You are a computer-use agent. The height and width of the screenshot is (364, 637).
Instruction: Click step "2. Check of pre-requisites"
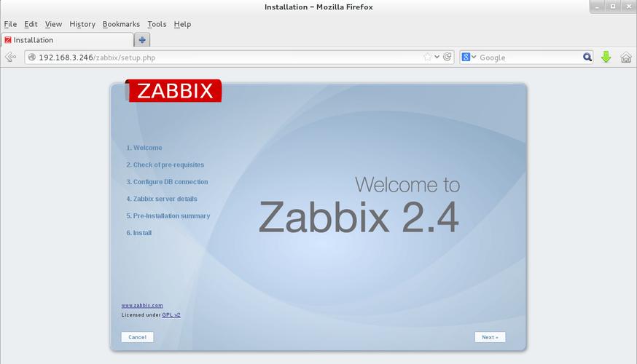tap(165, 165)
